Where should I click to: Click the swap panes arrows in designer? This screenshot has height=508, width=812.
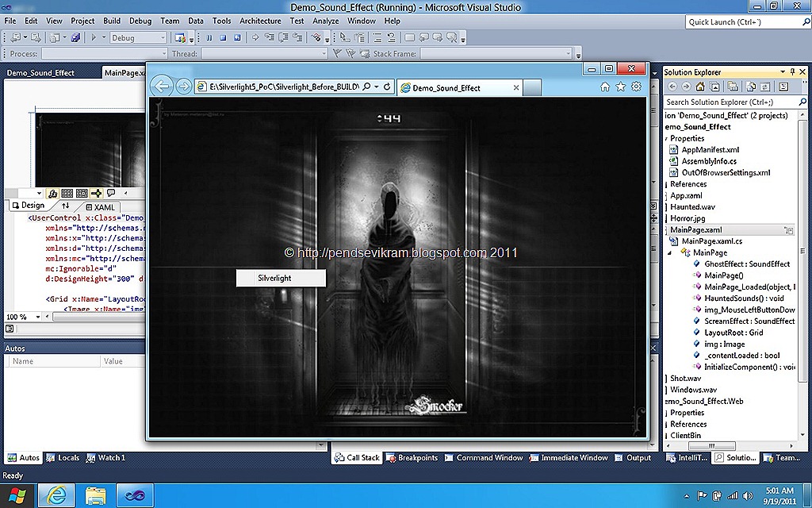pos(65,206)
